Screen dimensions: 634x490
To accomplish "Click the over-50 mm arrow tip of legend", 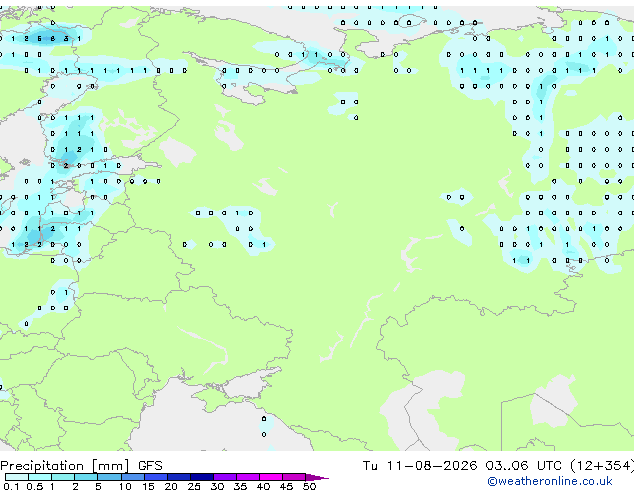I will pyautogui.click(x=317, y=478).
